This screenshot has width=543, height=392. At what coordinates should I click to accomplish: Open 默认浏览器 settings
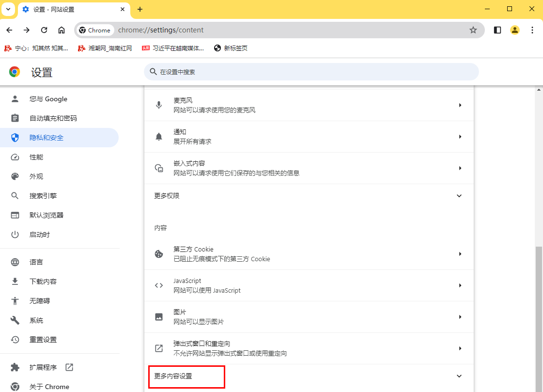click(x=59, y=216)
